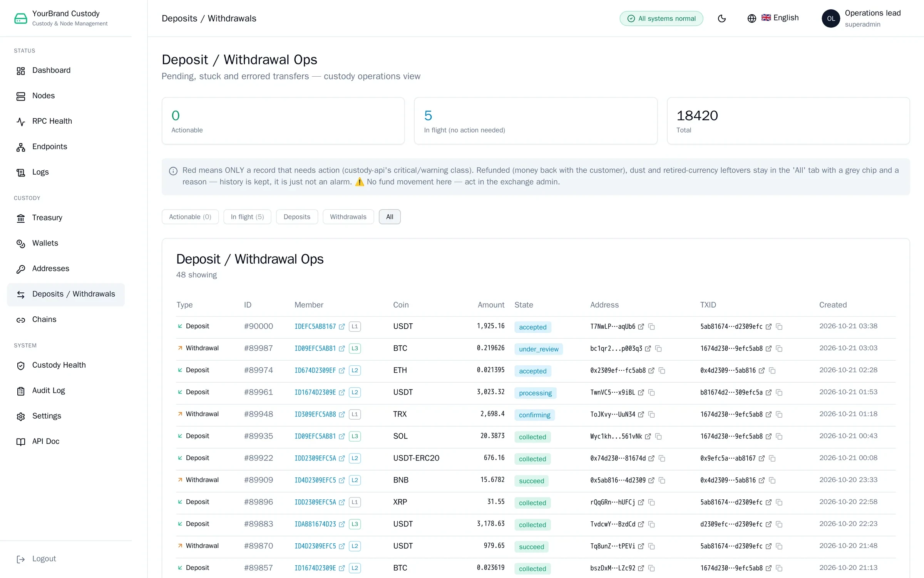Open member link IDEFC5AB8167
The image size is (924, 578).
(320, 326)
